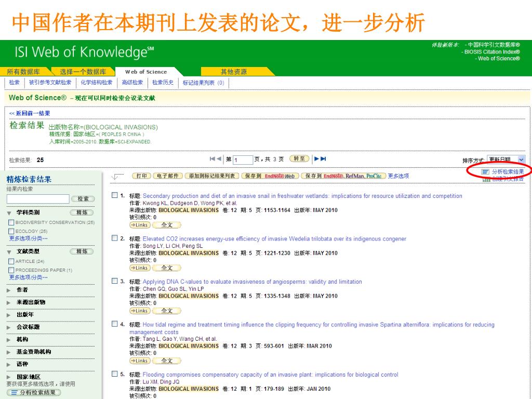Expand the 作者 refine section
The height and width of the screenshot is (399, 532).
coord(9,290)
